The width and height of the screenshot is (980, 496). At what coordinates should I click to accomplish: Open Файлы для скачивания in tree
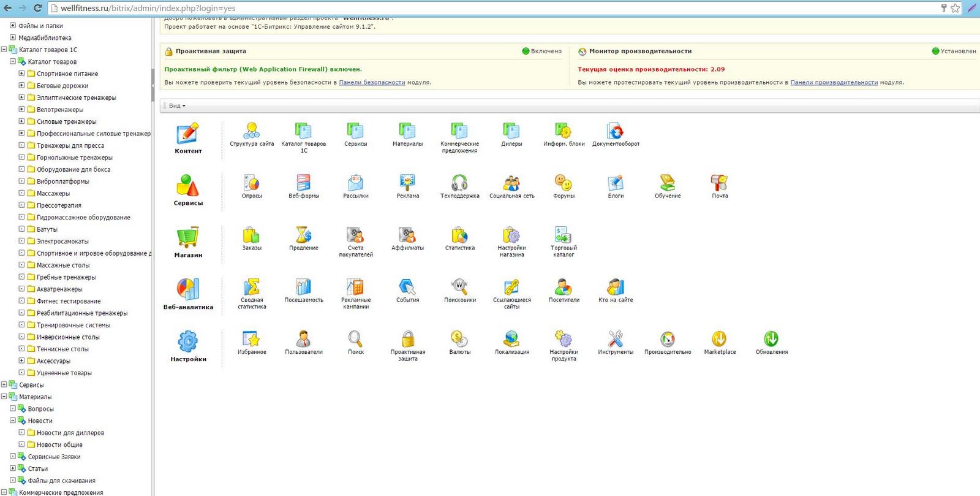pyautogui.click(x=62, y=481)
